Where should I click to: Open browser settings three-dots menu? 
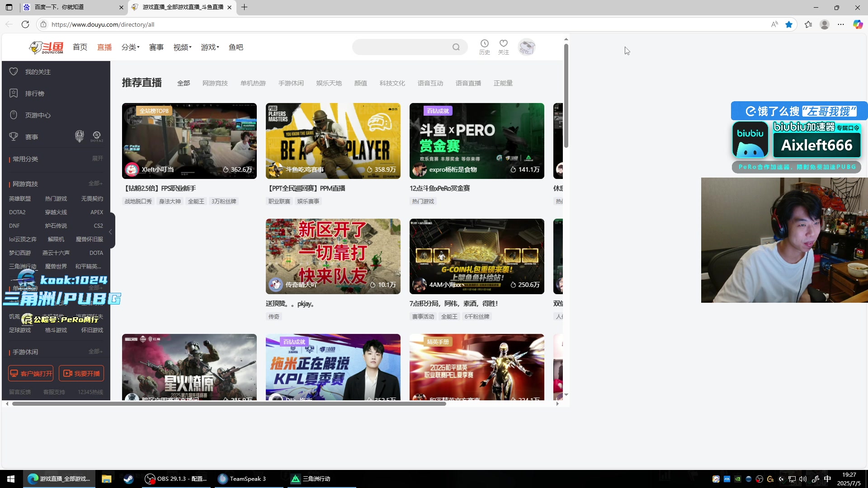tap(841, 24)
